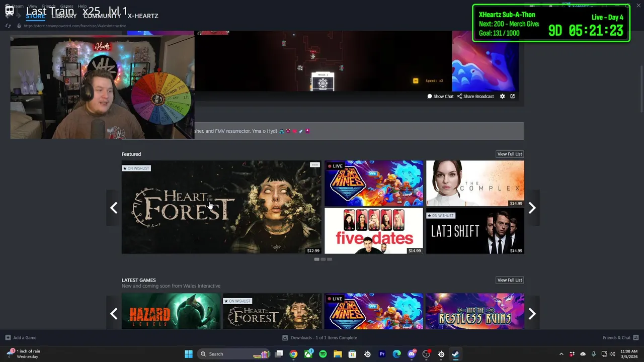The image size is (644, 362).
Task: Open Spotify from the taskbar
Action: [323, 354]
